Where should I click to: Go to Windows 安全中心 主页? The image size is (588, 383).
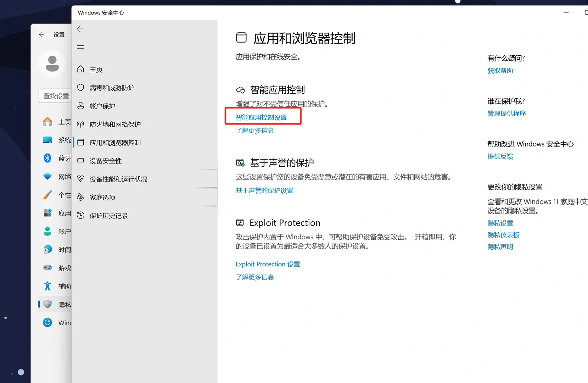(x=96, y=69)
